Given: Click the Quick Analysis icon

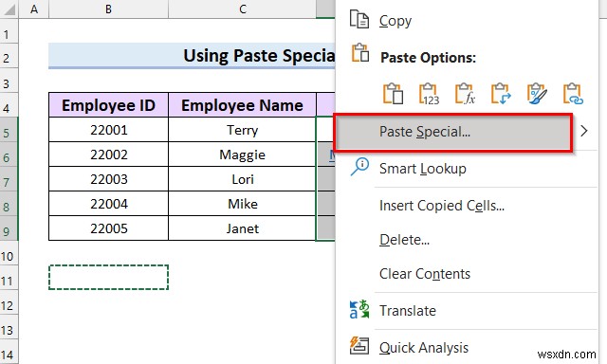Looking at the screenshot, I should (x=359, y=345).
